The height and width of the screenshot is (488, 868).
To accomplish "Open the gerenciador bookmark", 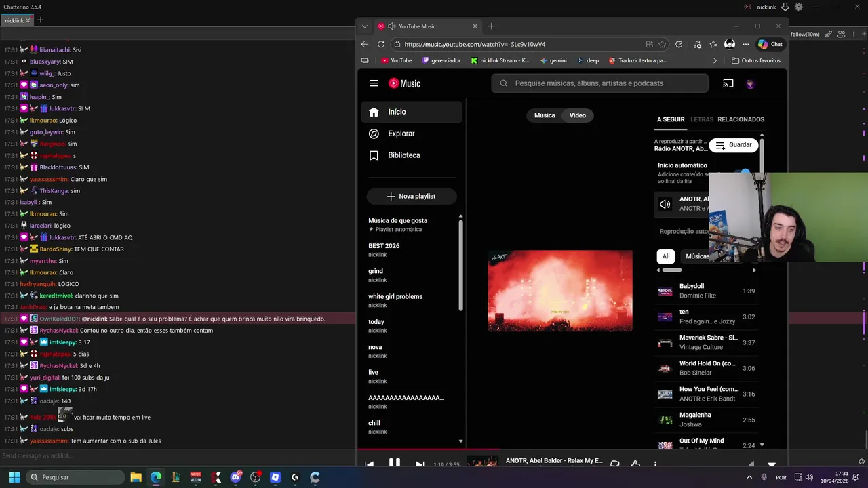I will click(x=441, y=60).
